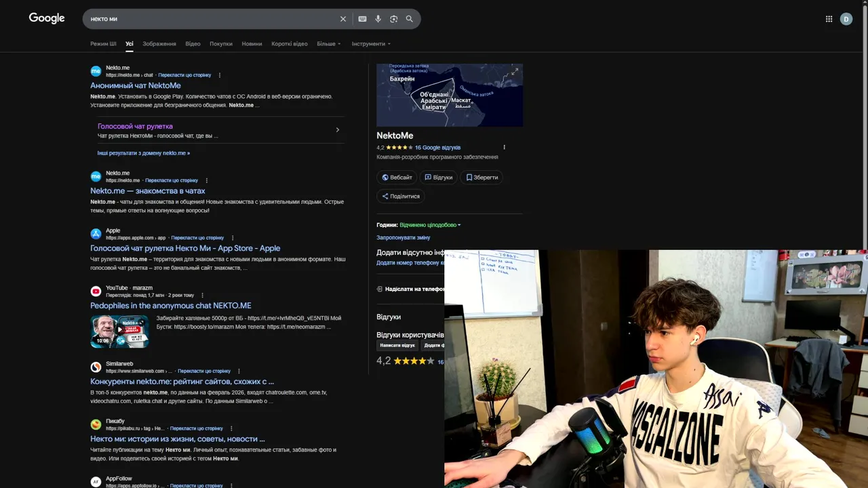The image size is (868, 488).
Task: Open more options in NektoMe knowledge panel
Action: coord(504,147)
